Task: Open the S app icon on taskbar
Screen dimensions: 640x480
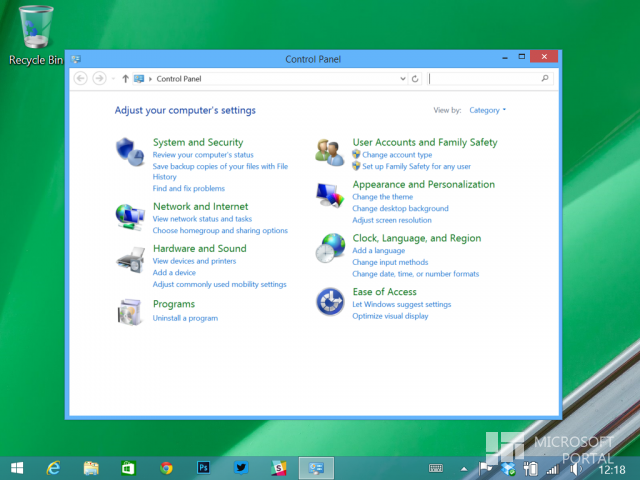Action: click(279, 468)
